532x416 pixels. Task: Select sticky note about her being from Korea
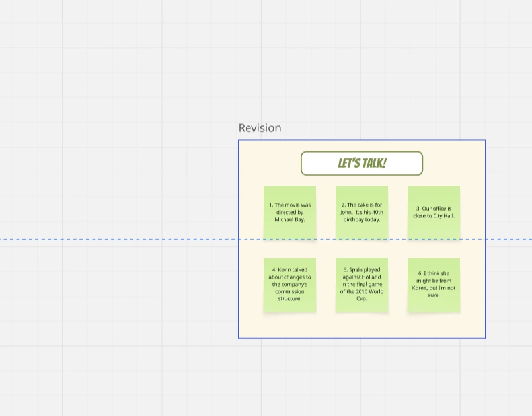tap(434, 285)
